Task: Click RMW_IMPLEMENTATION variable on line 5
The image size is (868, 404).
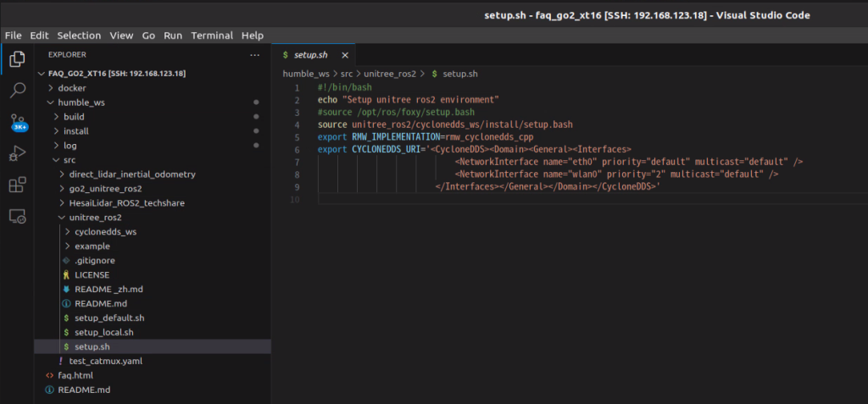Action: coord(395,136)
